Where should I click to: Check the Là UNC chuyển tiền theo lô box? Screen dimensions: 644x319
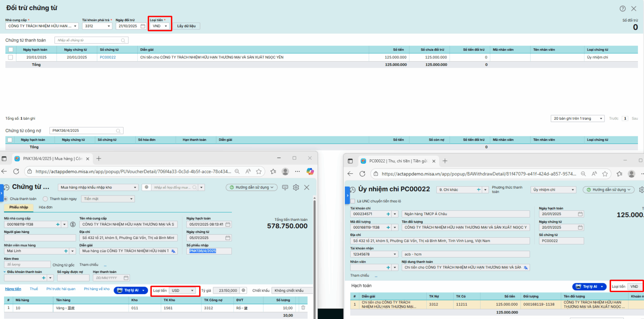click(x=353, y=201)
